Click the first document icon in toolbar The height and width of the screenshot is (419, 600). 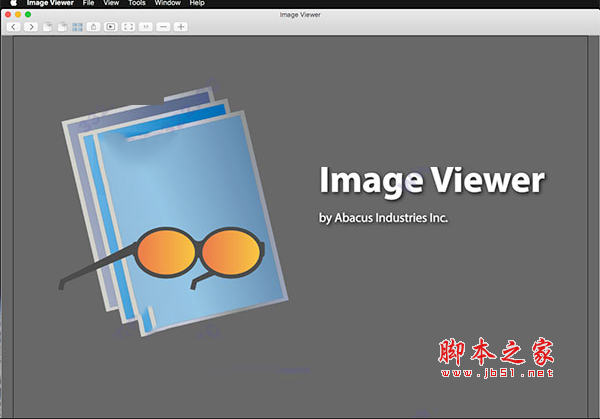pos(47,27)
